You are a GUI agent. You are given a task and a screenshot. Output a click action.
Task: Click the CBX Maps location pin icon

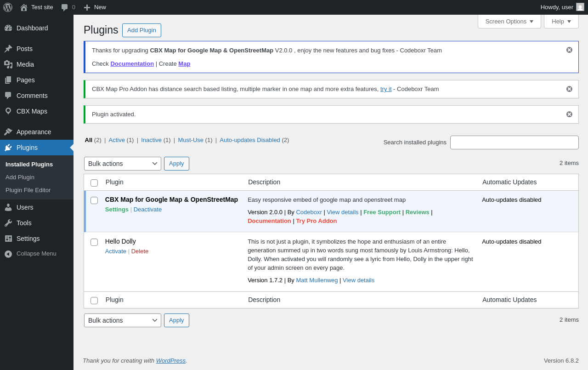point(8,111)
